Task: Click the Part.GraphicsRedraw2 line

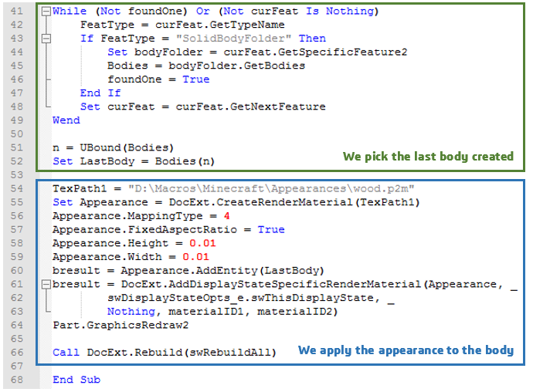Action: pyautogui.click(x=110, y=326)
